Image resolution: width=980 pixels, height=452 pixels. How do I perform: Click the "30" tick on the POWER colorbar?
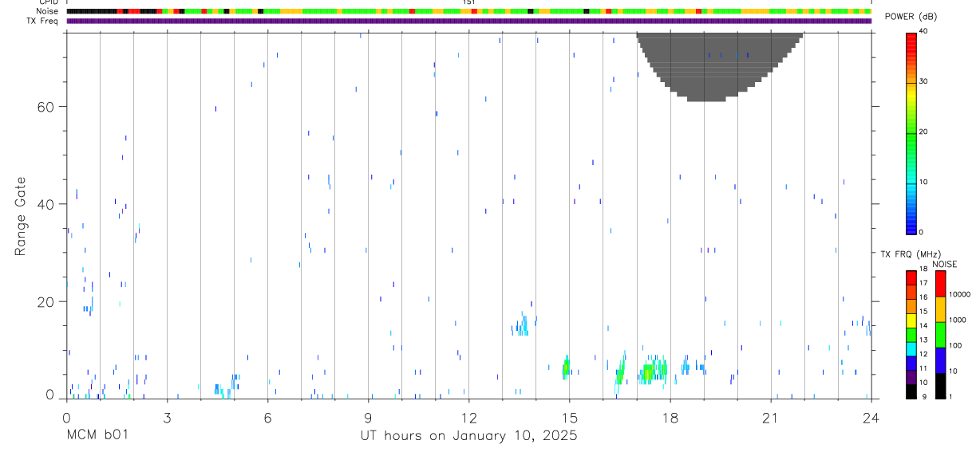[923, 81]
